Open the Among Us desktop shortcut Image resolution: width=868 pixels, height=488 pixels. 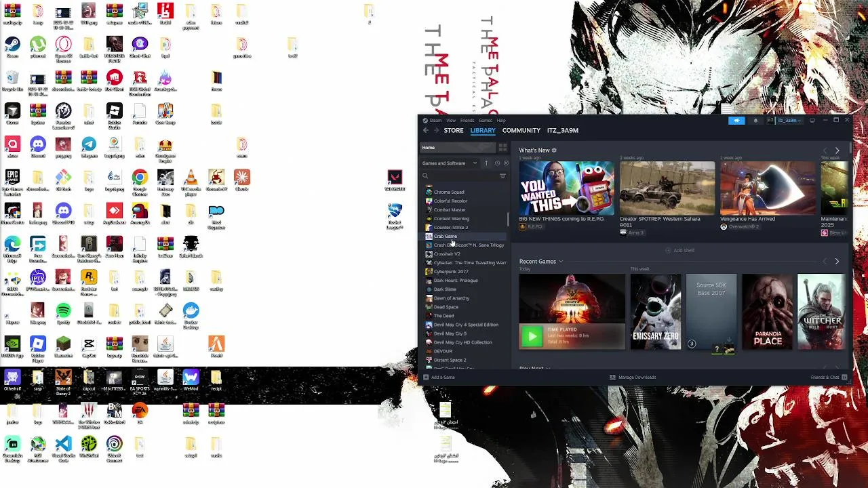pos(140,214)
